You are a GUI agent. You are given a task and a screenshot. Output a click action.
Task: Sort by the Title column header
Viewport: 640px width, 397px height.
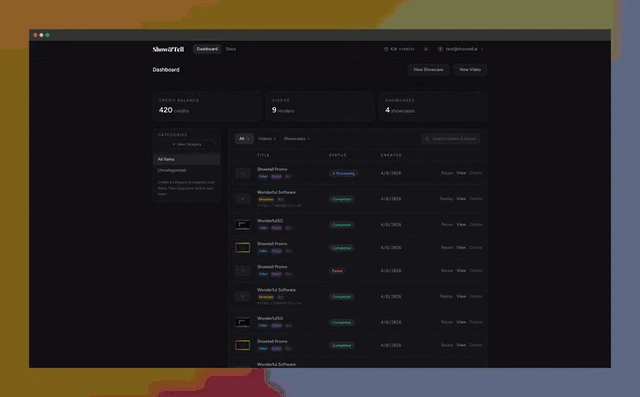(x=263, y=155)
